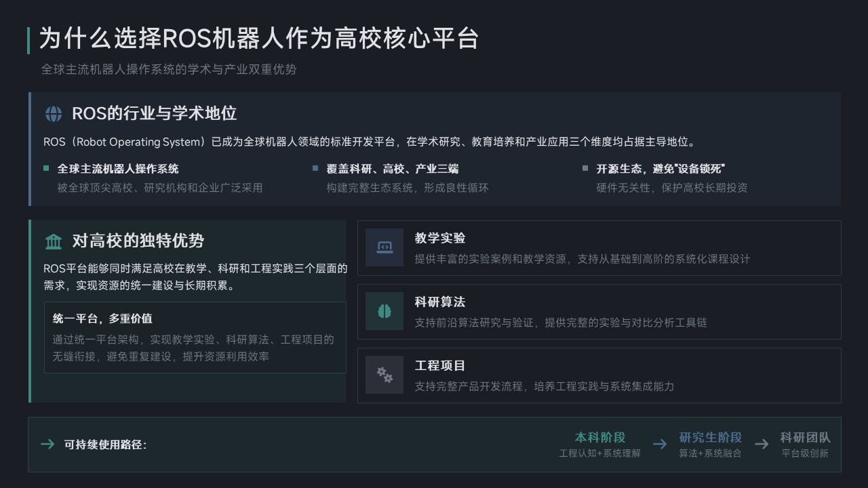The height and width of the screenshot is (488, 868).
Task: Click the laptop code icon for 教学实验
Action: 384,247
